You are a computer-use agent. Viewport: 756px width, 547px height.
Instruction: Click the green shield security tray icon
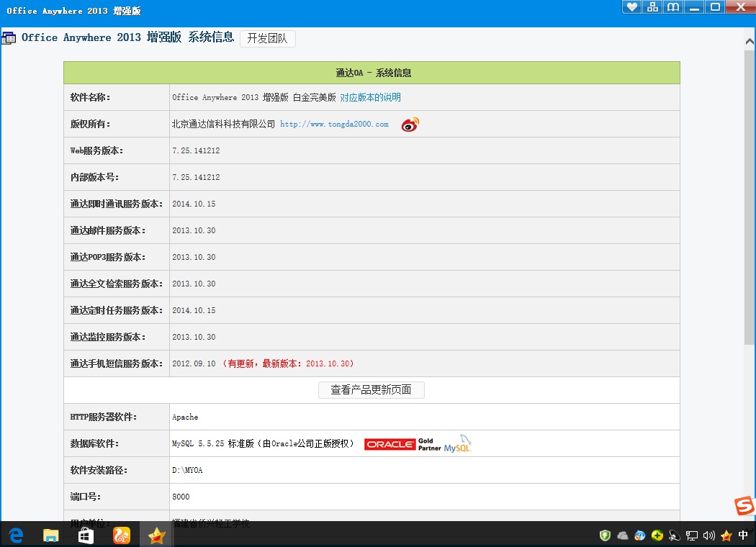tap(606, 535)
